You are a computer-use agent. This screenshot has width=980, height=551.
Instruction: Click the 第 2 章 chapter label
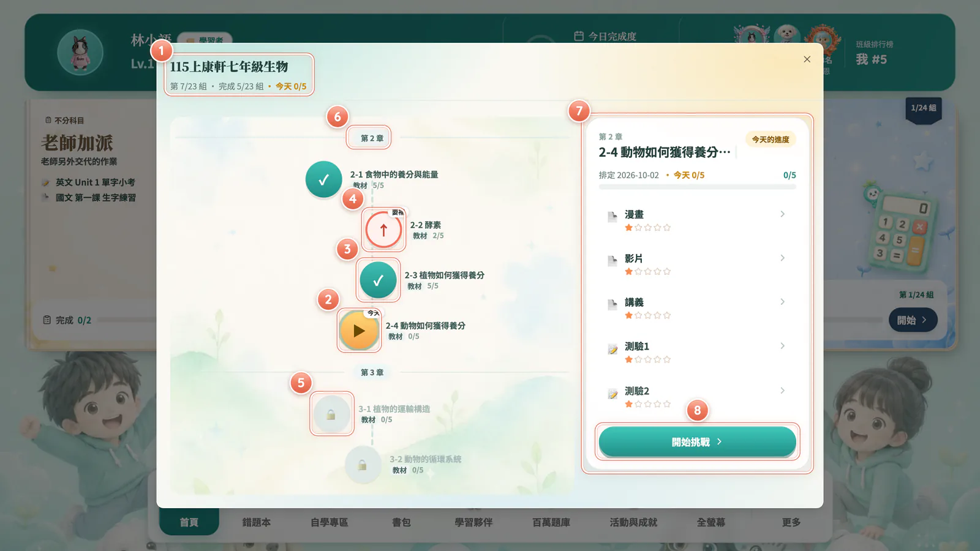click(x=372, y=138)
